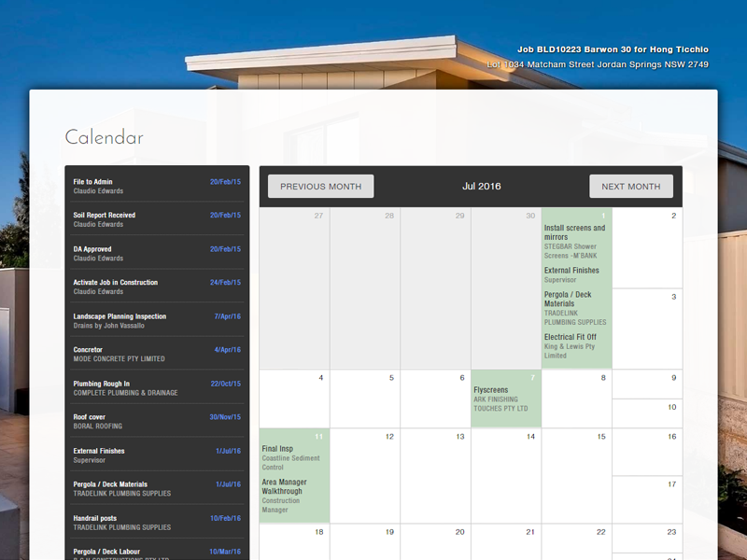
Task: Select calendar day 23
Action: pos(647,539)
